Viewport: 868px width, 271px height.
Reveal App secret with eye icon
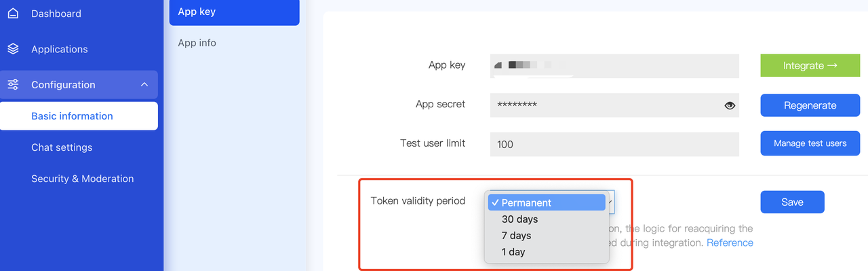click(730, 105)
